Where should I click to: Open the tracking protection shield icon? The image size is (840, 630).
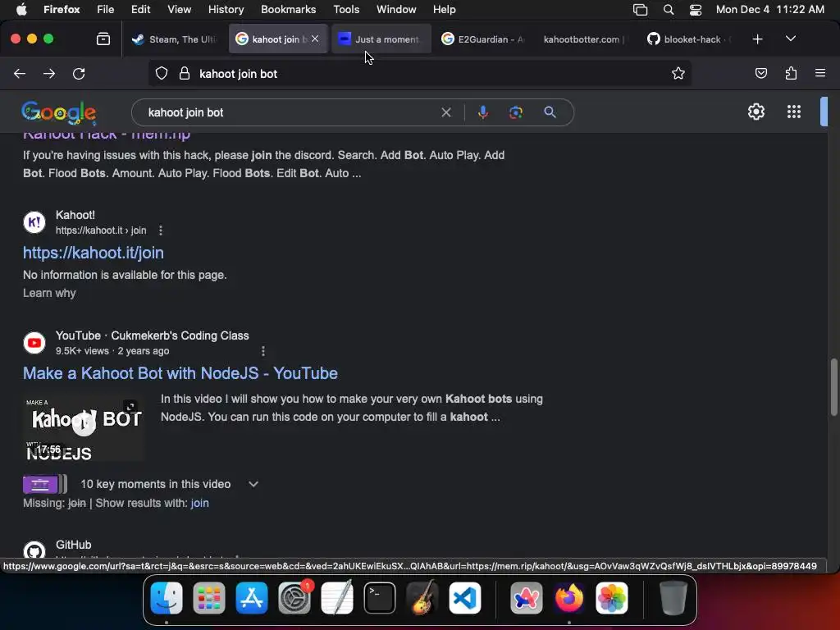(x=162, y=74)
